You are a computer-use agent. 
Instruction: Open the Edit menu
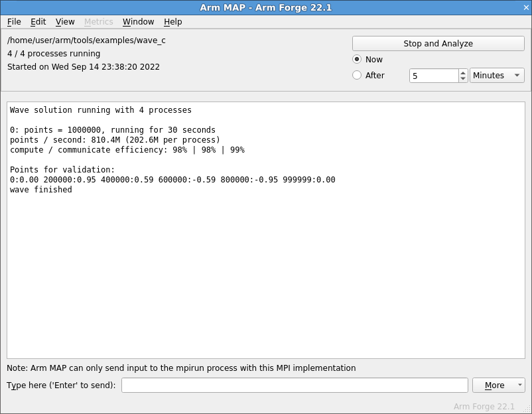click(x=38, y=22)
